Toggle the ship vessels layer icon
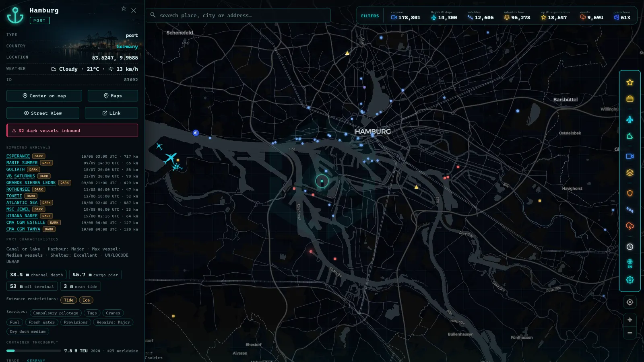The width and height of the screenshot is (644, 362). pos(630,136)
